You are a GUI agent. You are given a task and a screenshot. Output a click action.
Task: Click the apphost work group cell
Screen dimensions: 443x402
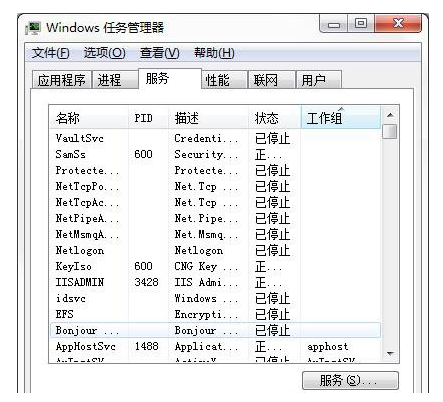point(328,347)
